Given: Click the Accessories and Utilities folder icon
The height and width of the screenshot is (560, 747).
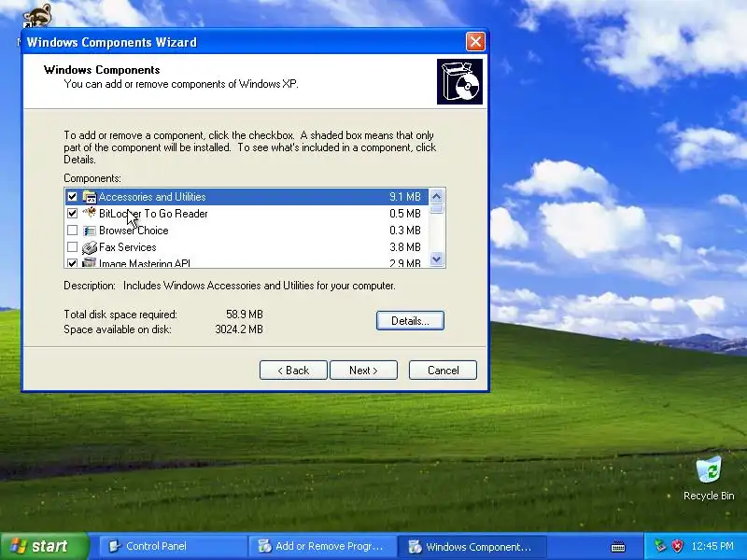Looking at the screenshot, I should tap(89, 197).
